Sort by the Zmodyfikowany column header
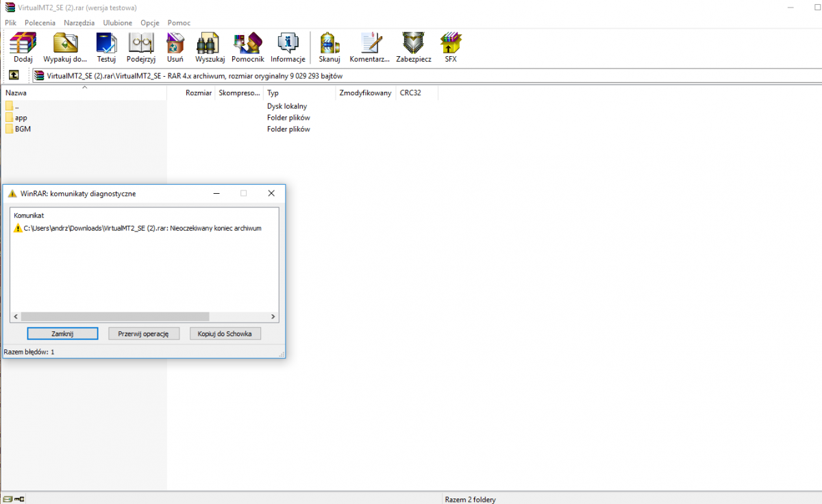The image size is (822, 504). point(366,92)
